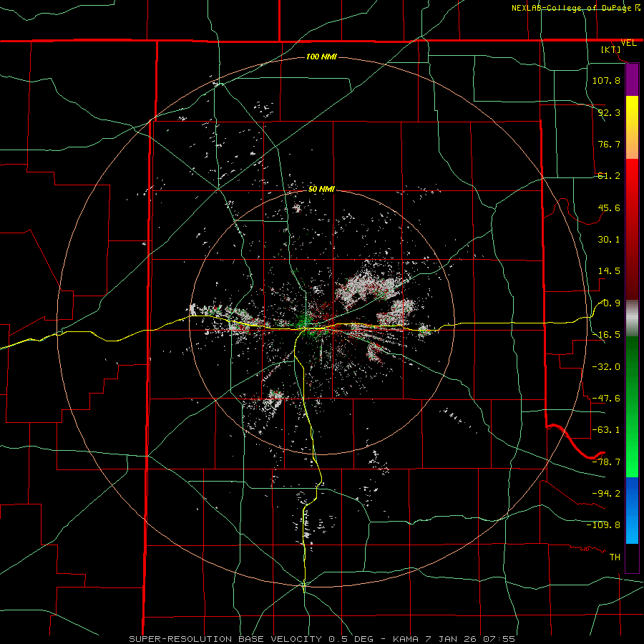The width and height of the screenshot is (644, 644).
Task: Select the -94.2 velocity scale label
Action: point(606,493)
